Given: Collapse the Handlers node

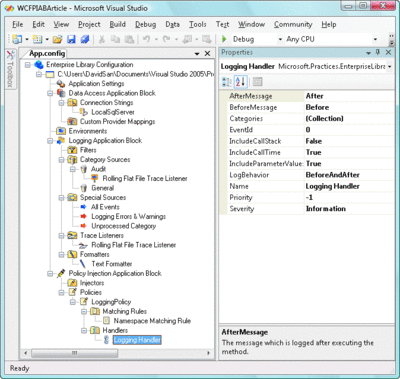Looking at the screenshot, I should coord(84,330).
